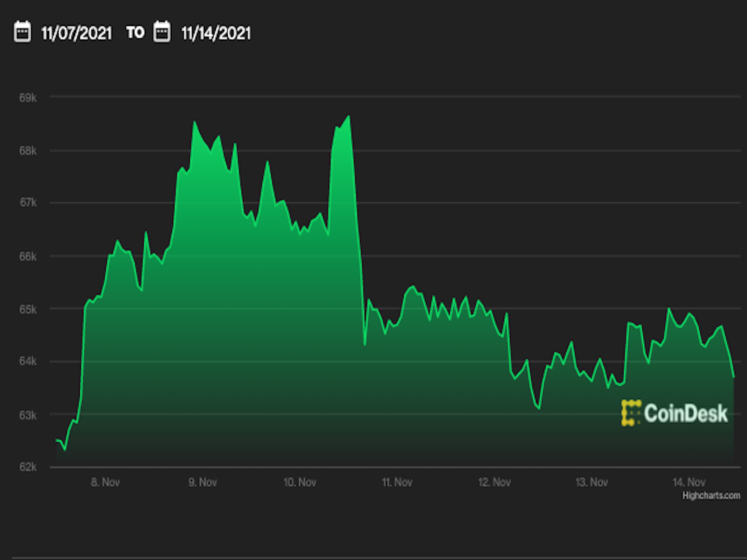
Task: Select the 11. Nov axis label
Action: (x=397, y=482)
